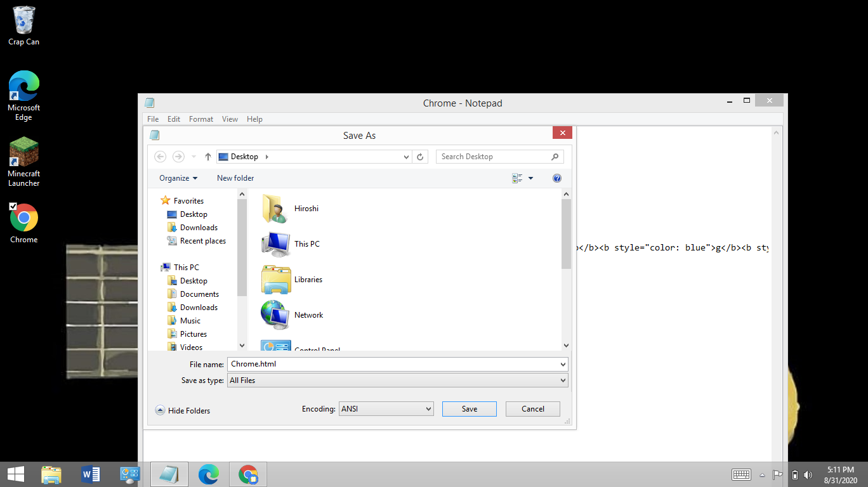Viewport: 868px width, 487px height.
Task: Open the Minecraft Launcher desktop shortcut
Action: point(23,162)
